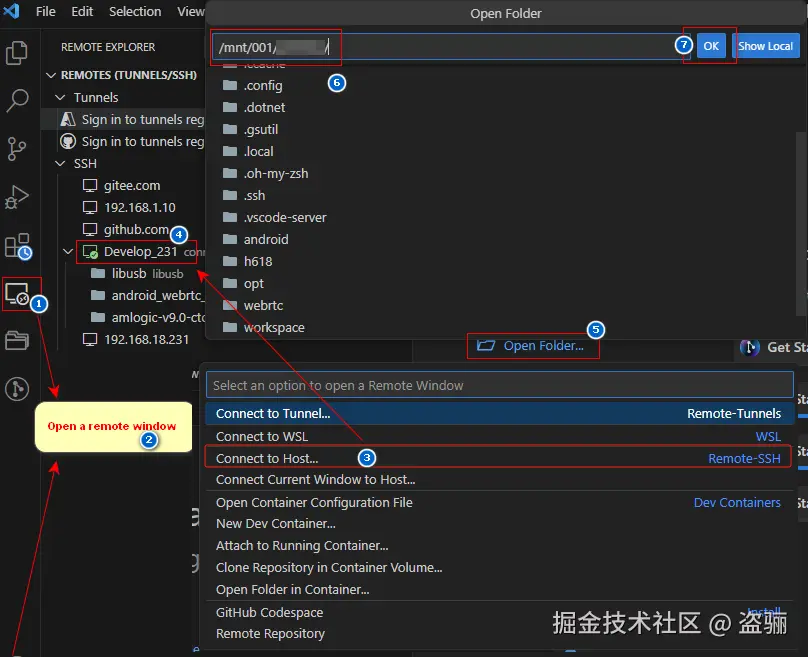Select .ssh in the folder list
This screenshot has height=657, width=808.
click(x=255, y=195)
